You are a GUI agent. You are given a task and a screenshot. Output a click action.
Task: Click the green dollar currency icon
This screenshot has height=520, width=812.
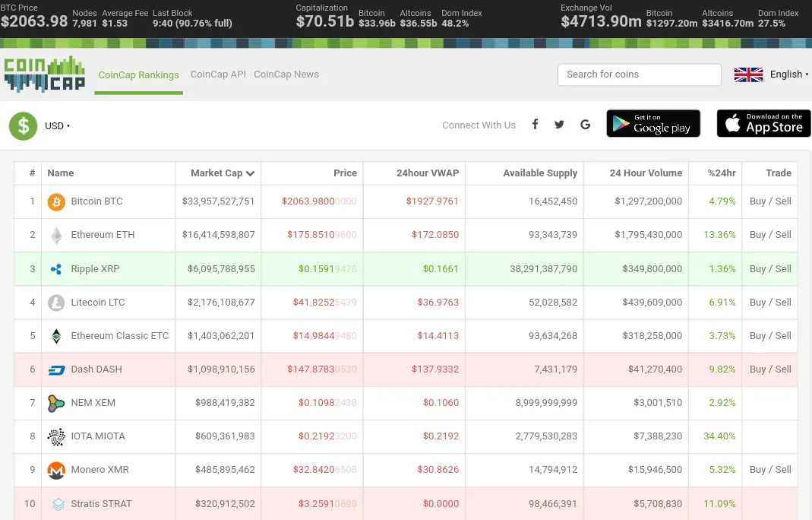[24, 126]
